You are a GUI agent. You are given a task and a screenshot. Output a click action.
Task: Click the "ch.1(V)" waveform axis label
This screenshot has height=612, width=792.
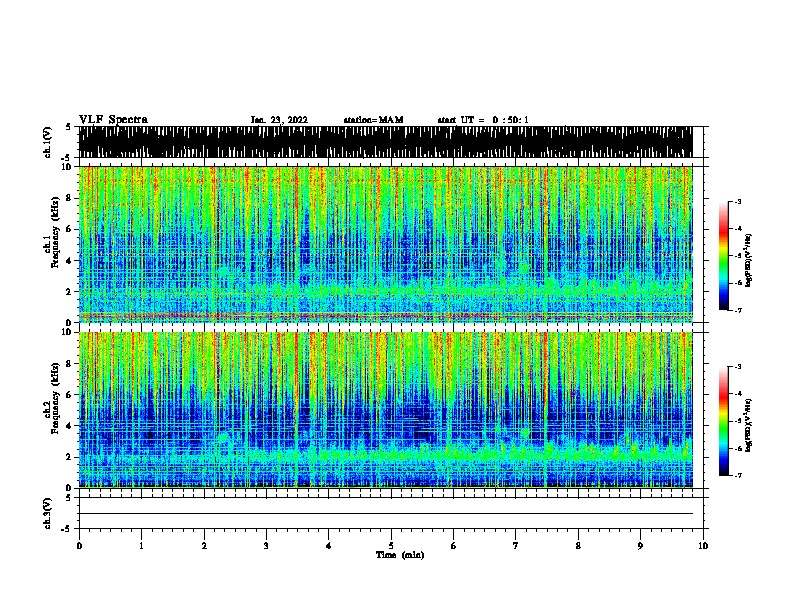48,142
